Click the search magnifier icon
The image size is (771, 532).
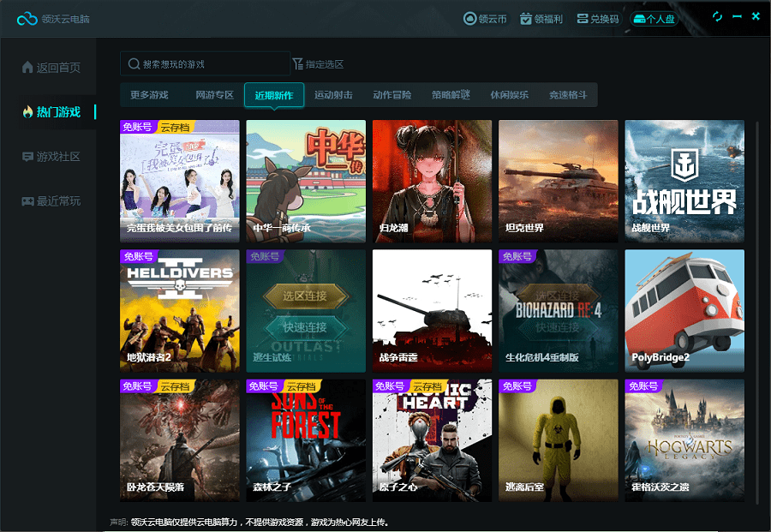[134, 63]
